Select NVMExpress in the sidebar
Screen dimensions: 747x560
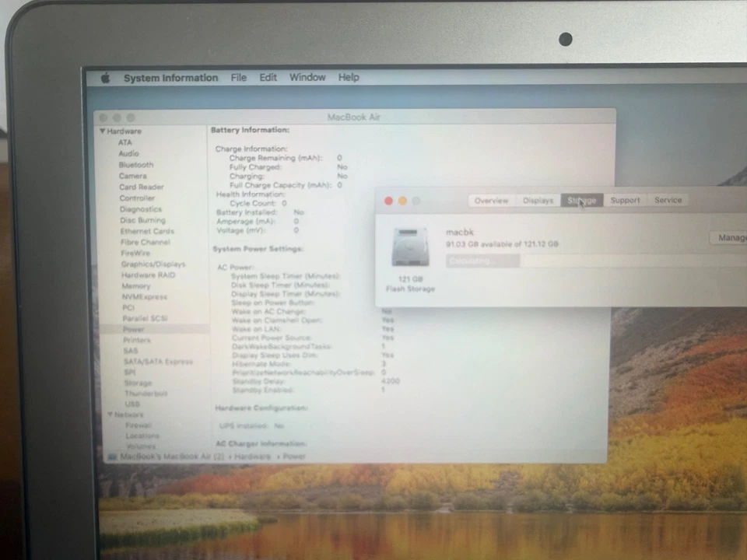pos(145,296)
